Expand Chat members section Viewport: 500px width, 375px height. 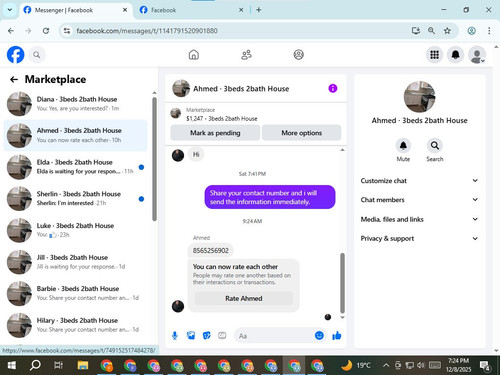point(419,200)
